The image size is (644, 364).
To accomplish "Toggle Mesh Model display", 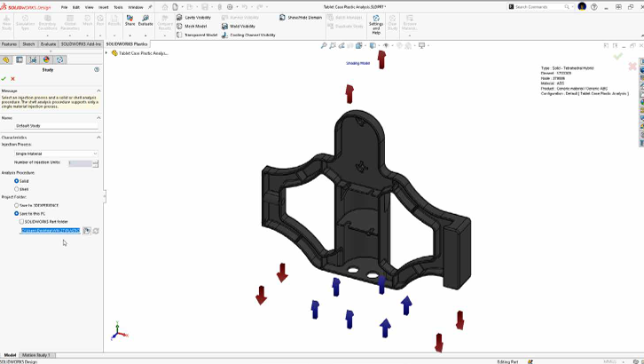I will 192,26.
